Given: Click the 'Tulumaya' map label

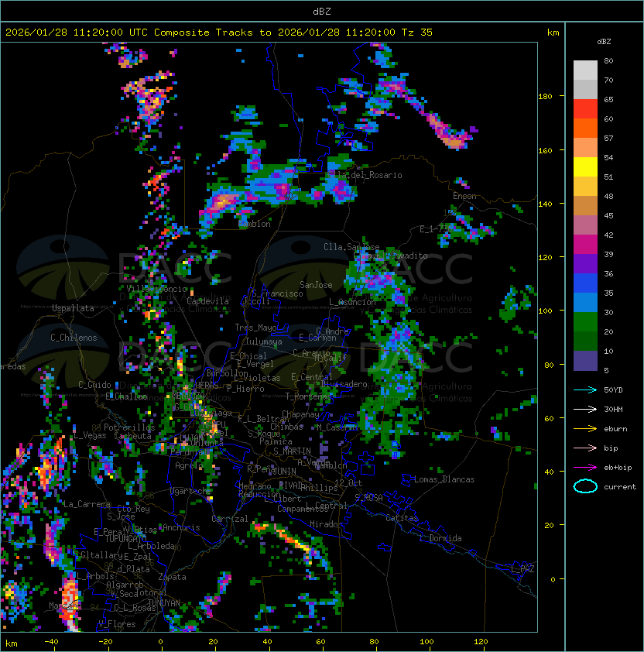Looking at the screenshot, I should pyautogui.click(x=264, y=341).
